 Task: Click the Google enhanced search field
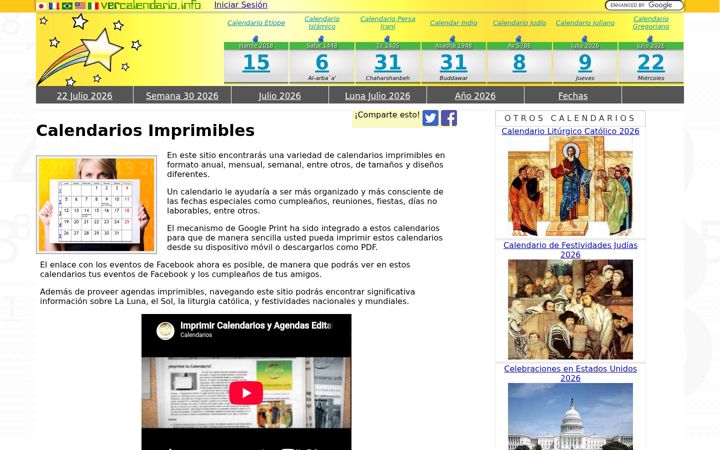pyautogui.click(x=644, y=6)
